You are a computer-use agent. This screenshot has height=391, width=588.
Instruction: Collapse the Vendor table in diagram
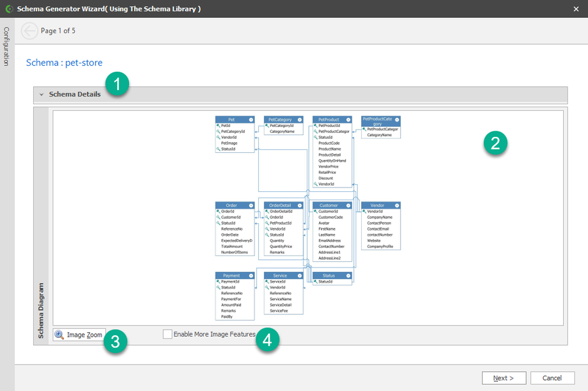397,205
